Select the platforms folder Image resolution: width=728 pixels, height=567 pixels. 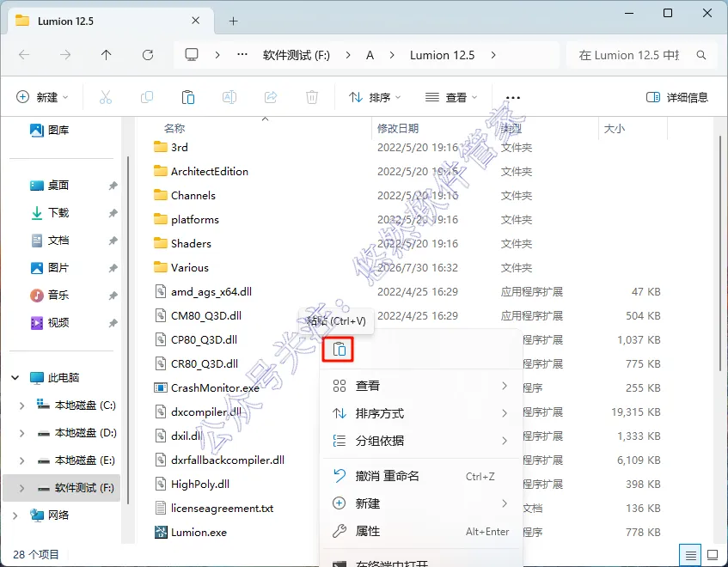187,219
